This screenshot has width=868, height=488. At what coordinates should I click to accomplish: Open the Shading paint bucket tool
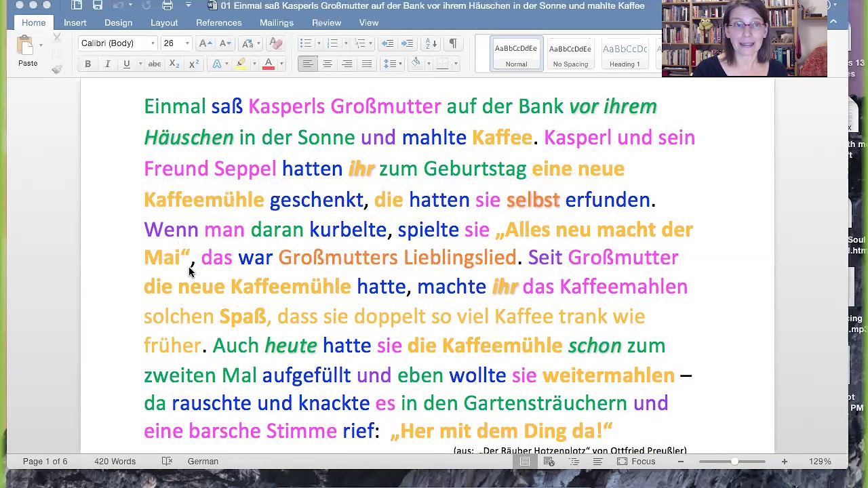[x=416, y=63]
